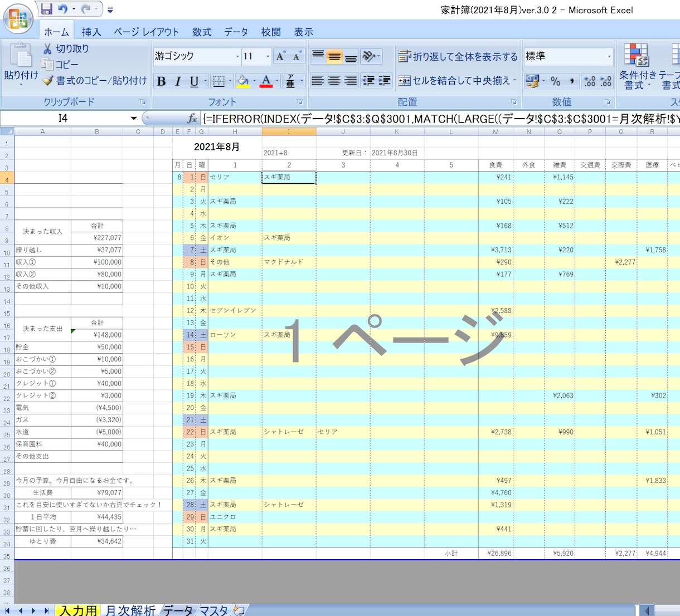680x616 pixels.
Task: Increase decimal places
Action: 590,81
